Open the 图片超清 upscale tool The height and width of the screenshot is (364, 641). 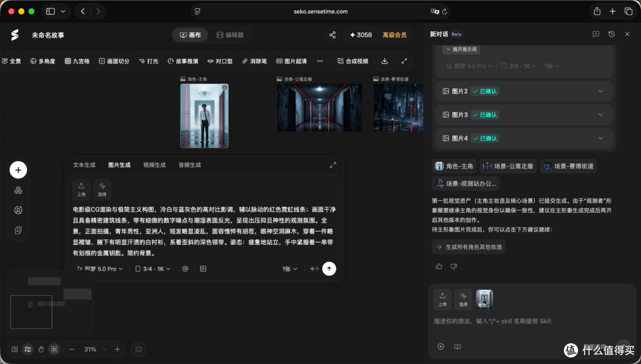[291, 61]
